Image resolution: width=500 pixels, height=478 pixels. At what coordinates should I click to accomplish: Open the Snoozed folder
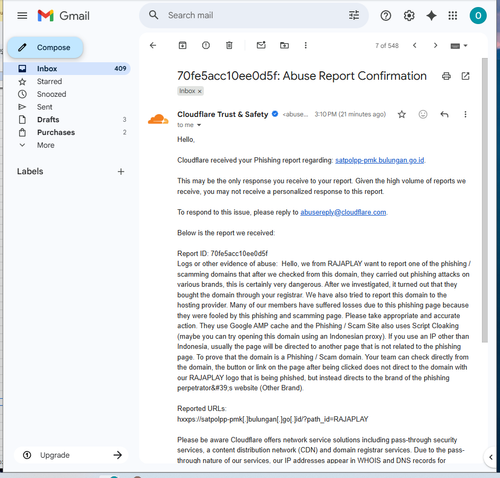tap(51, 94)
